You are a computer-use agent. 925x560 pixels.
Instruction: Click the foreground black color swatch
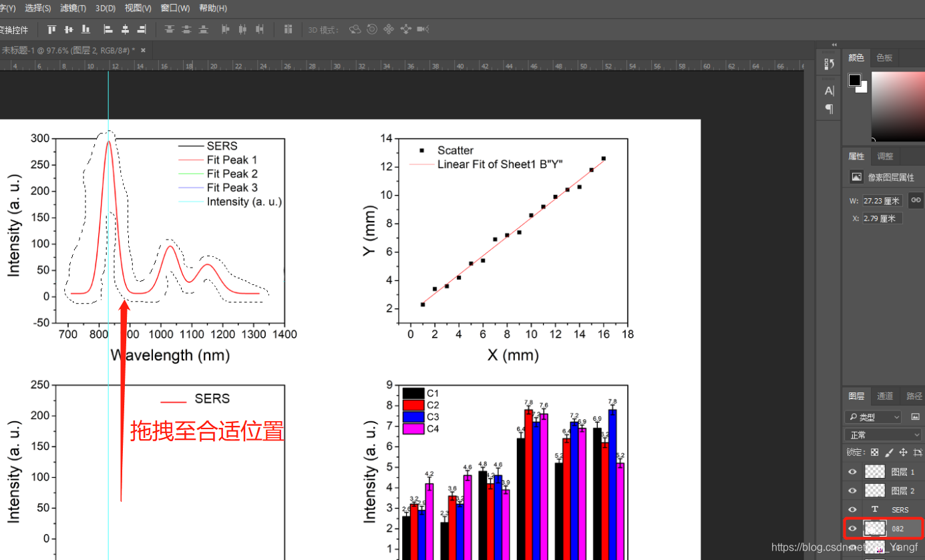855,80
